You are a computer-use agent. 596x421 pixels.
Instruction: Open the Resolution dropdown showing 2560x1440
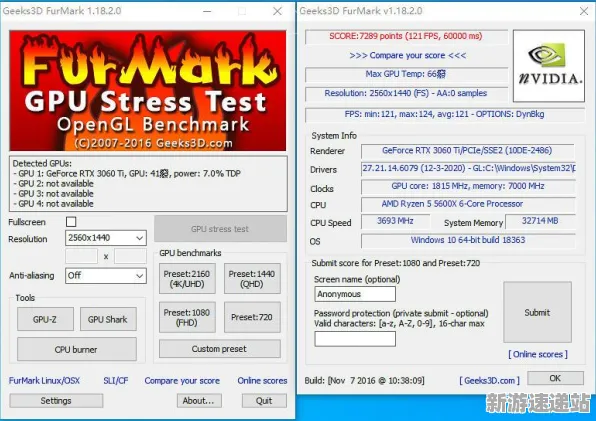(106, 238)
